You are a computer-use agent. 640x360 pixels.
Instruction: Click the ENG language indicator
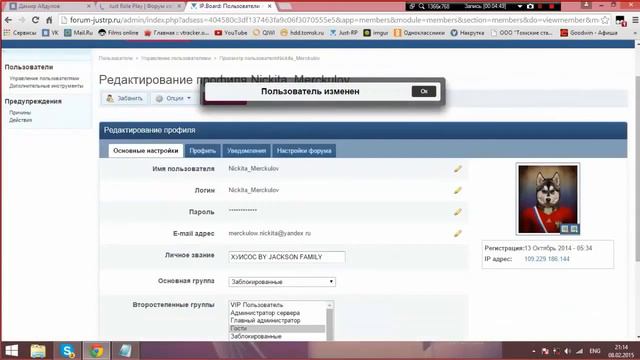click(x=595, y=351)
